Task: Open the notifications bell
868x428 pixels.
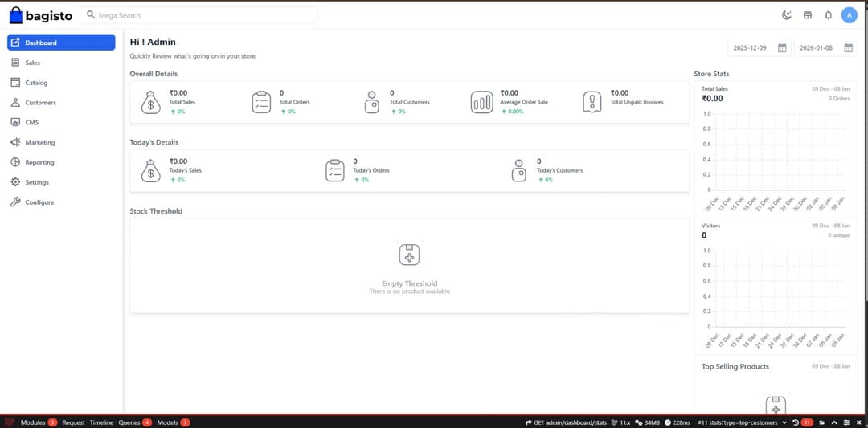Action: pos(829,15)
